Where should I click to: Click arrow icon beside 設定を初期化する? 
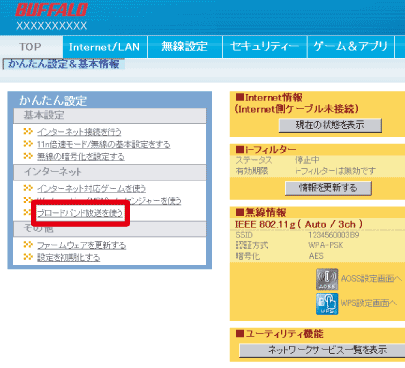(28, 257)
